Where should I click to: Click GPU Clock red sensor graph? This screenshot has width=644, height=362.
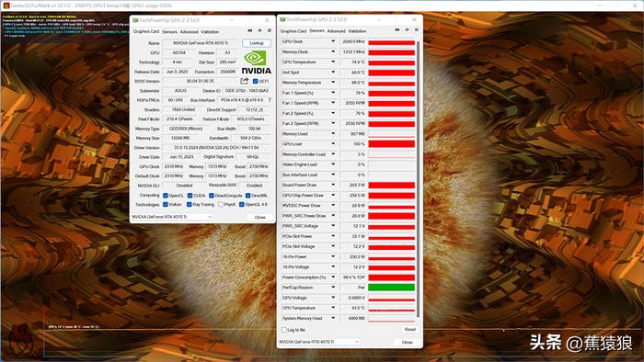[391, 42]
